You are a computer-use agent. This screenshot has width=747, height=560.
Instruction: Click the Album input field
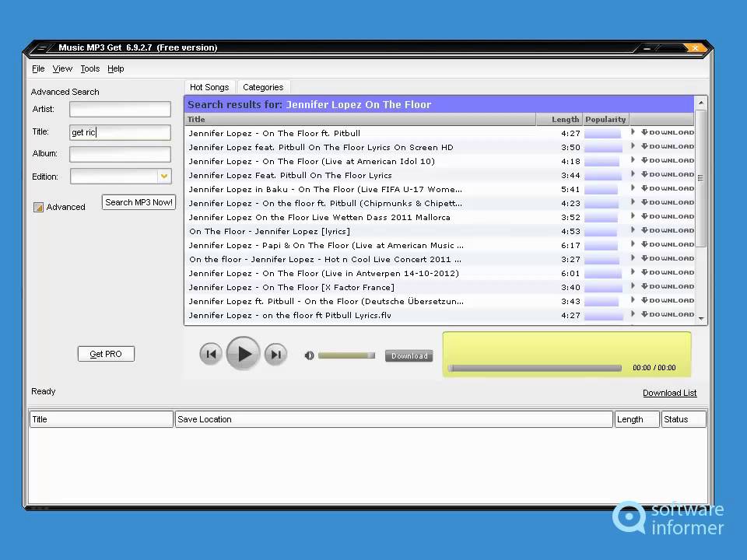click(120, 154)
